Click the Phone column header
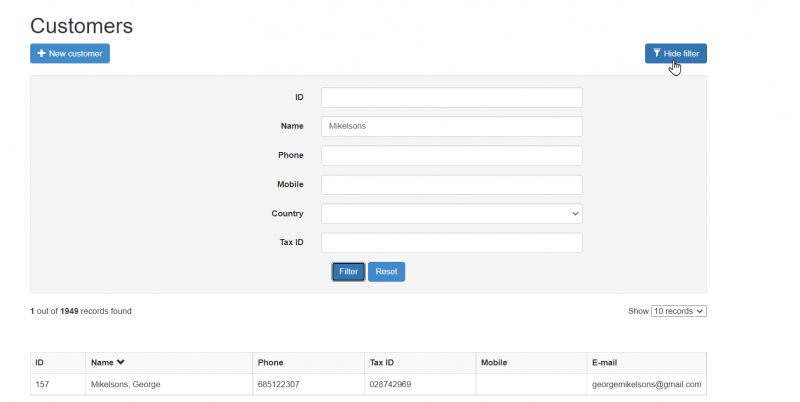The image size is (800, 402). click(270, 362)
